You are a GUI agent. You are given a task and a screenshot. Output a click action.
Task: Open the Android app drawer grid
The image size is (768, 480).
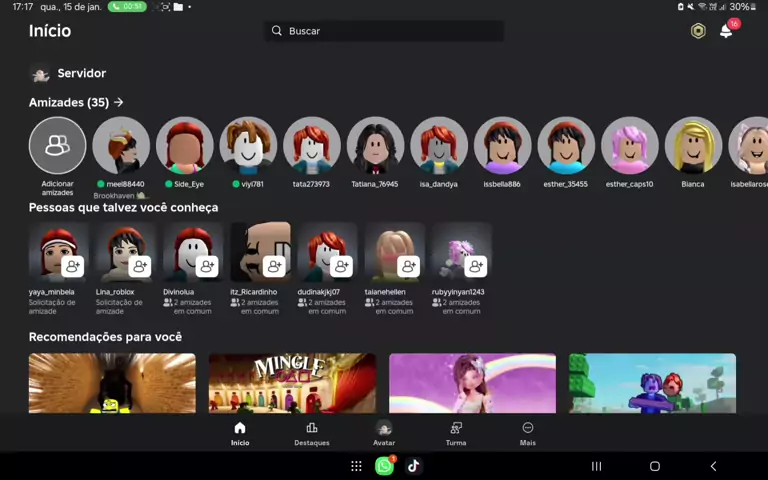pyautogui.click(x=356, y=466)
